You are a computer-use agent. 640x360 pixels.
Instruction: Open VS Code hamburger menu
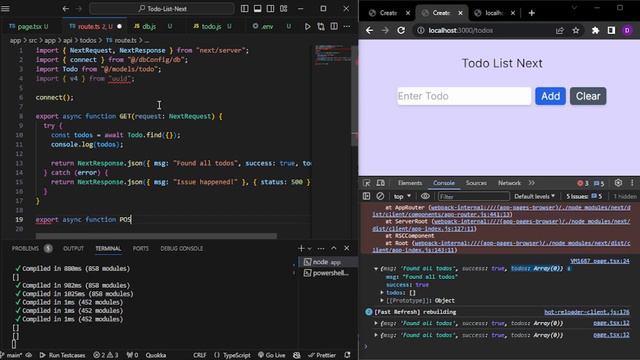(5, 9)
